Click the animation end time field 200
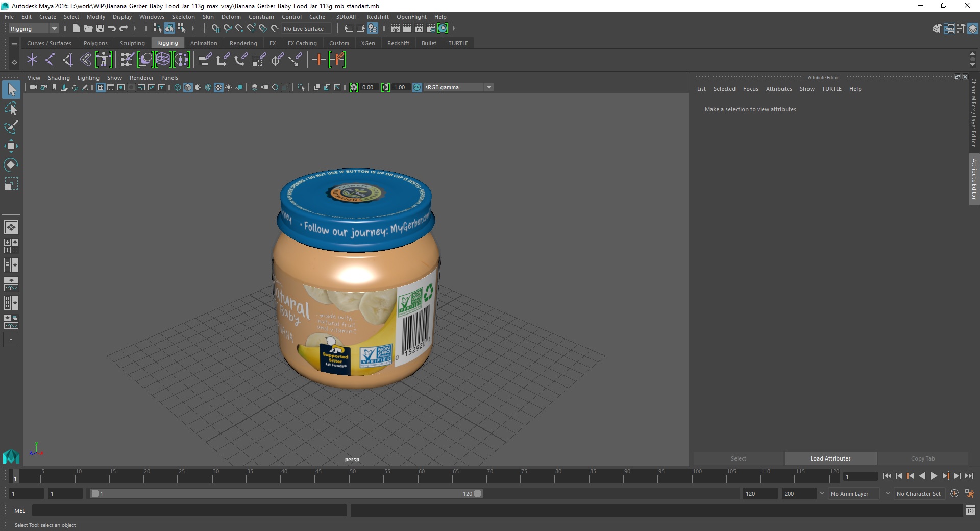The image size is (980, 531). pyautogui.click(x=799, y=494)
